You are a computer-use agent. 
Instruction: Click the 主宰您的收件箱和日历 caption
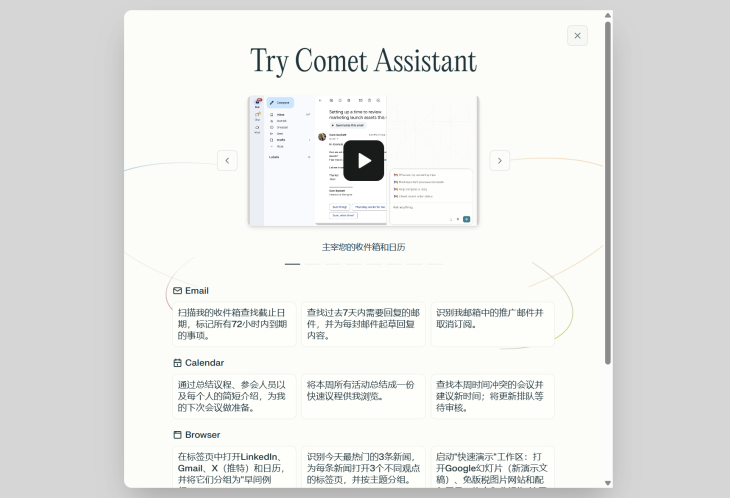point(364,247)
